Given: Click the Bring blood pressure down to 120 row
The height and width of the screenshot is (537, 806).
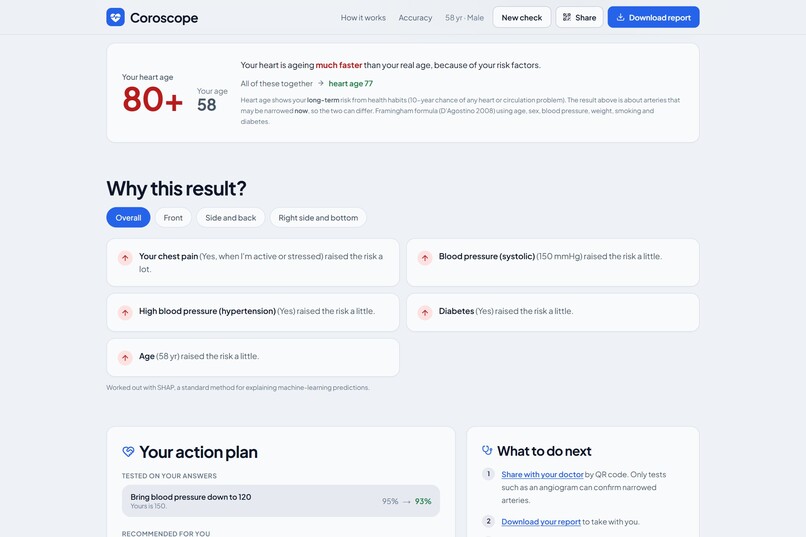Looking at the screenshot, I should click(x=281, y=501).
